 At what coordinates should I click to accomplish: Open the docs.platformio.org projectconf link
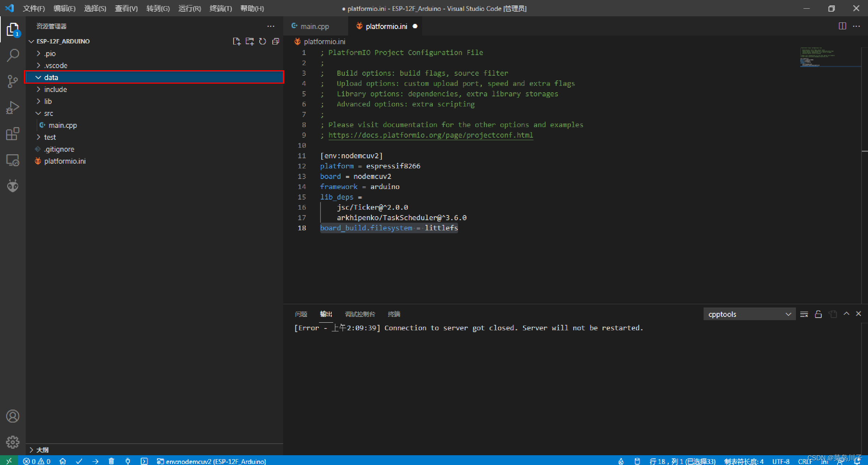431,135
